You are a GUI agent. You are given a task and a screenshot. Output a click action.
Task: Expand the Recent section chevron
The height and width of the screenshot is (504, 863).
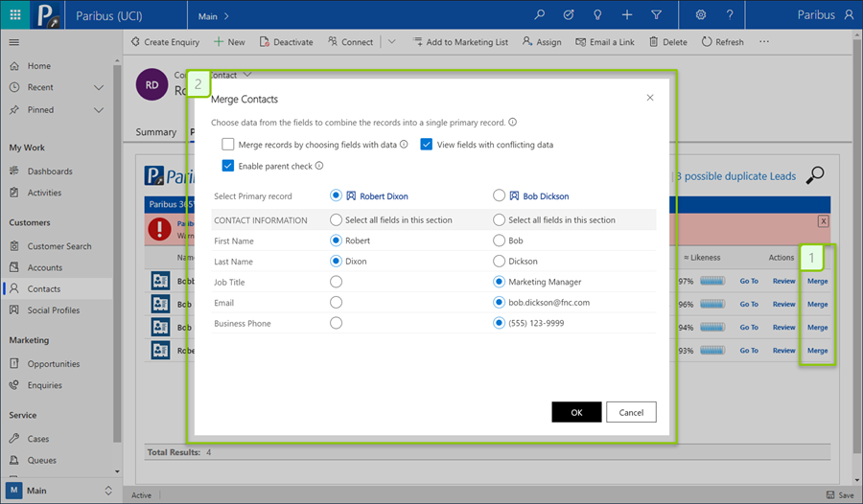pos(99,87)
